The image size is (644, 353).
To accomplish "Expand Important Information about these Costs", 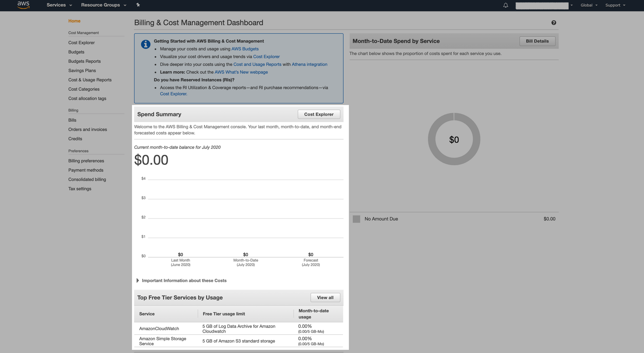I will pyautogui.click(x=182, y=281).
